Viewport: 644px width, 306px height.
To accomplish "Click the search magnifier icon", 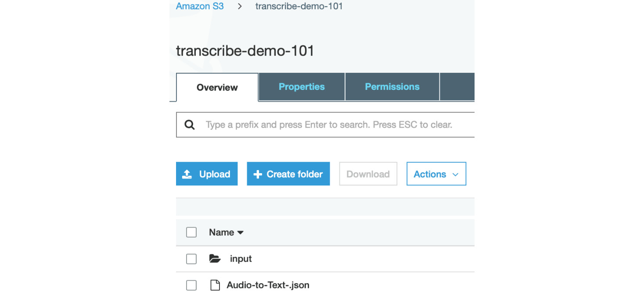I will click(190, 125).
